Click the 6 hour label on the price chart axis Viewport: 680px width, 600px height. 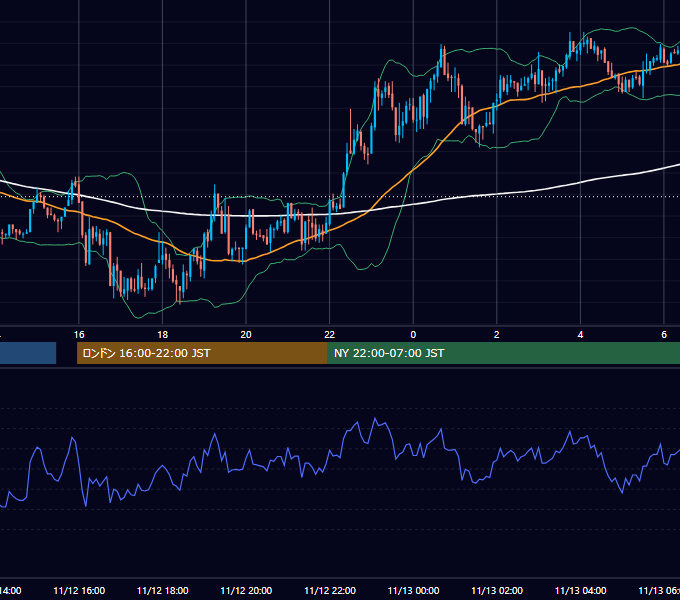[x=664, y=335]
